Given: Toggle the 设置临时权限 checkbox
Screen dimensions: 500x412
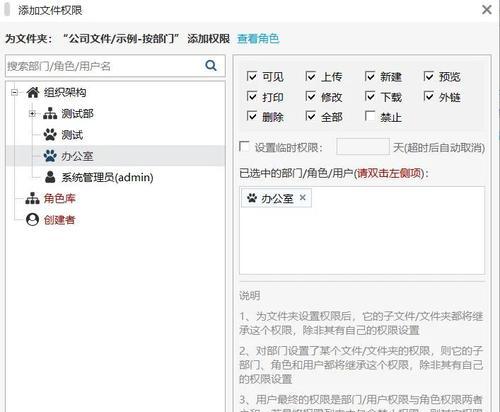Looking at the screenshot, I should pos(244,147).
